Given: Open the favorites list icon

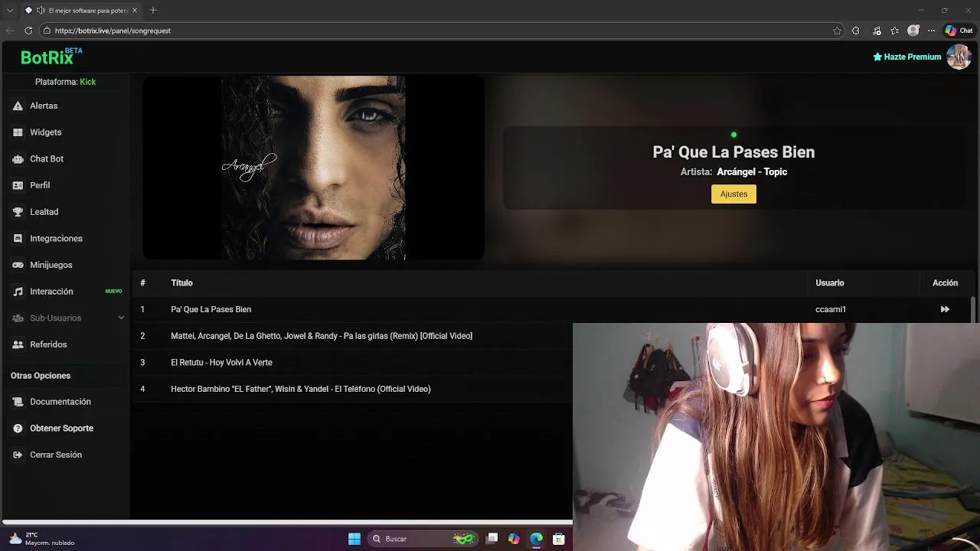Looking at the screenshot, I should pyautogui.click(x=894, y=31).
